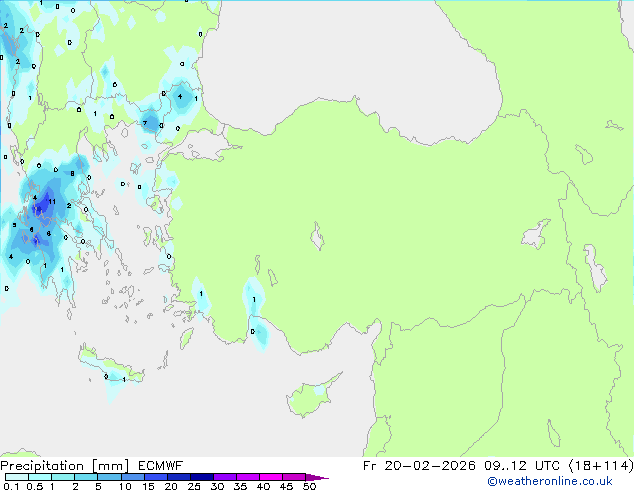
Task: Click the 0.1 mm lightest cyan legend swatch
Action: tap(17, 477)
